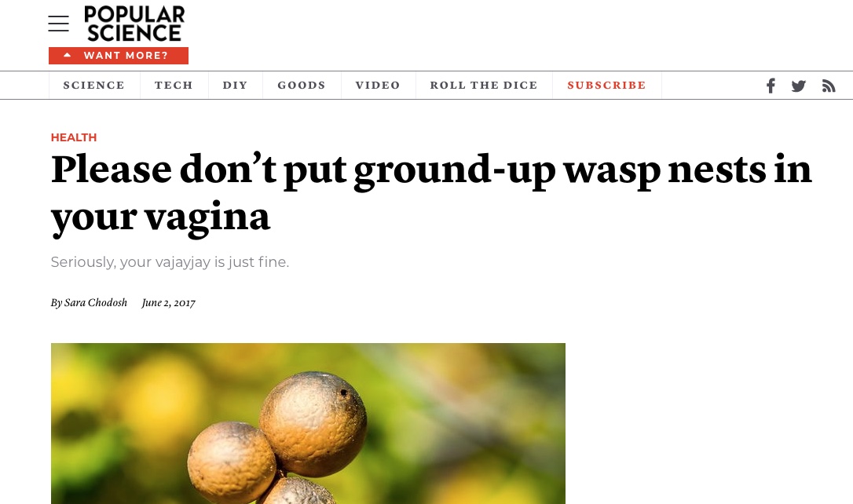This screenshot has width=853, height=504.
Task: Open the RSS feed icon
Action: (x=829, y=86)
